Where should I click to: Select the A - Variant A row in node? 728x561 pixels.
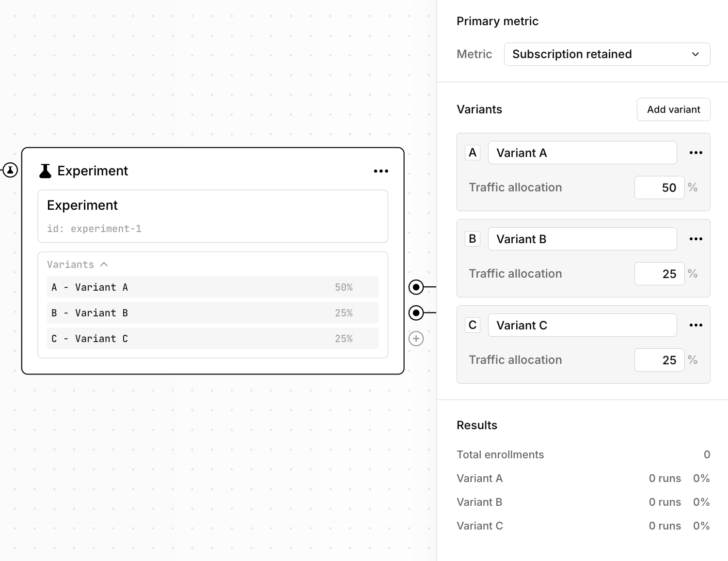[213, 287]
